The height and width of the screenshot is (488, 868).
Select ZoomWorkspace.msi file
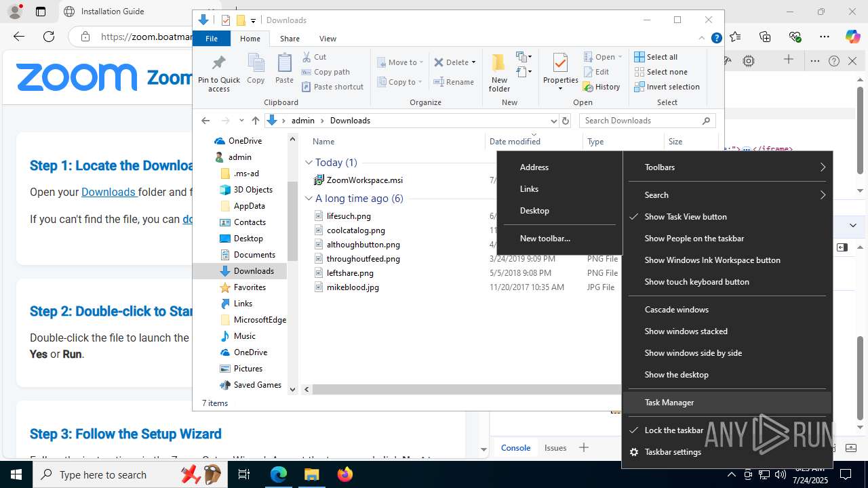[x=364, y=180]
